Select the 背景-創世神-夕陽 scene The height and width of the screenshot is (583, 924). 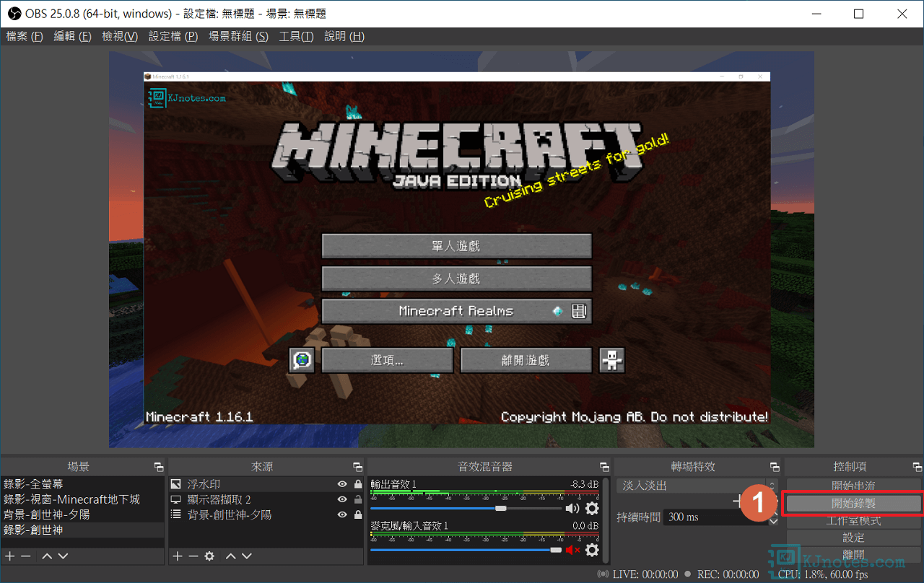(x=82, y=514)
